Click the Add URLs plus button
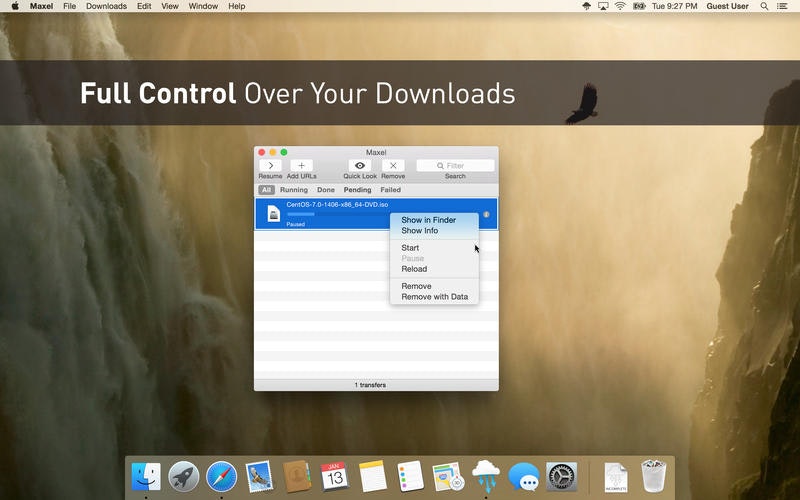The image size is (800, 500). (302, 166)
